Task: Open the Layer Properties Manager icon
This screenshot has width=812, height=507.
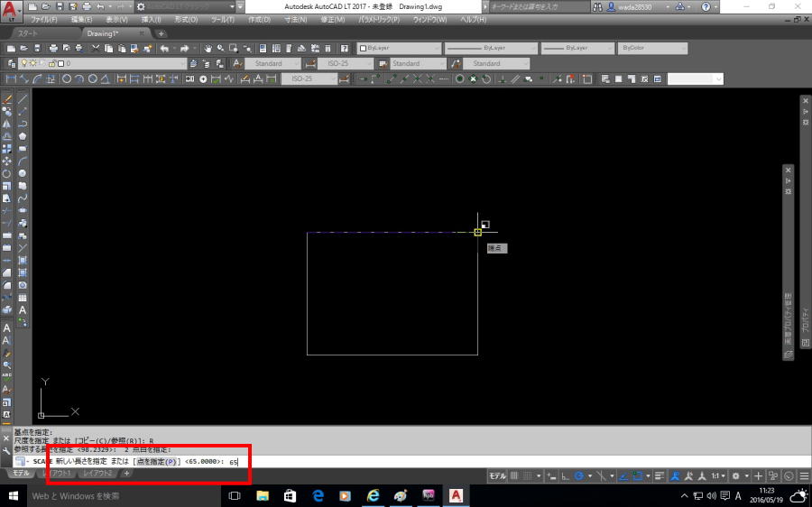Action: (x=12, y=63)
